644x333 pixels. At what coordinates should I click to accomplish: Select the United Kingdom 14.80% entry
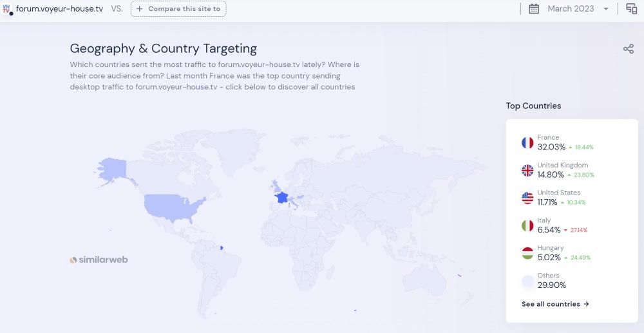click(551, 175)
